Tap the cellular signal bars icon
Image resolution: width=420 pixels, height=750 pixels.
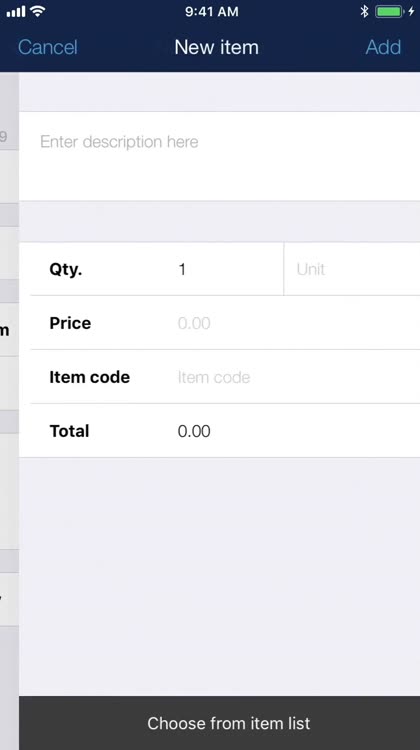(x=16, y=11)
